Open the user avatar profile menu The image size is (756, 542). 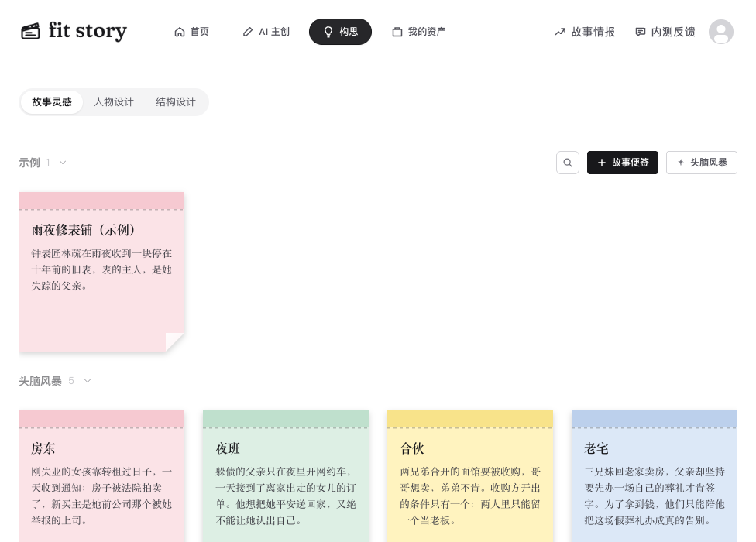click(721, 32)
